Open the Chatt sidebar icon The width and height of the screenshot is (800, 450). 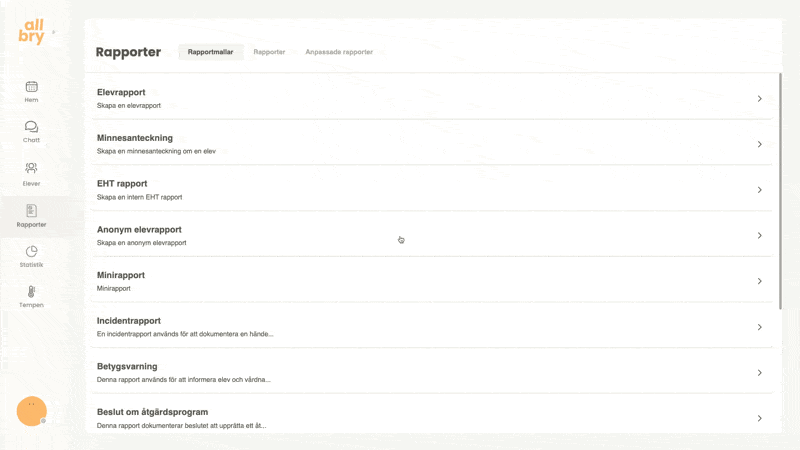coord(31,130)
